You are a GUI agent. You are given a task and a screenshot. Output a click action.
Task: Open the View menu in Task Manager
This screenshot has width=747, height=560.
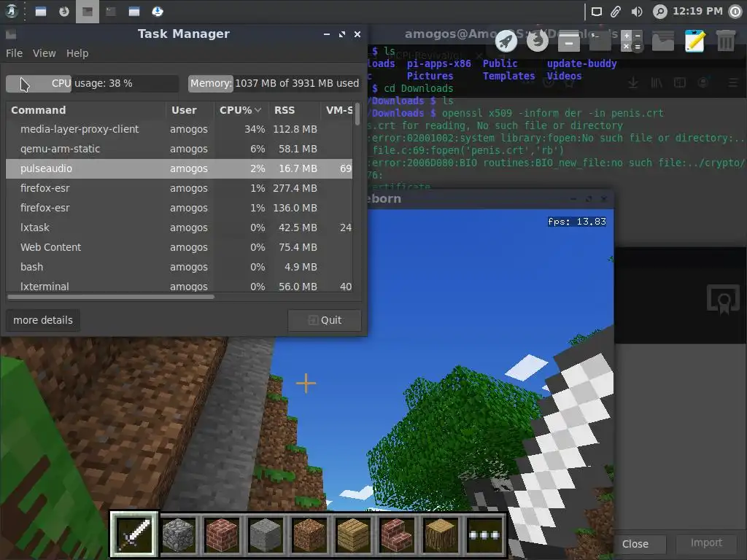[44, 53]
